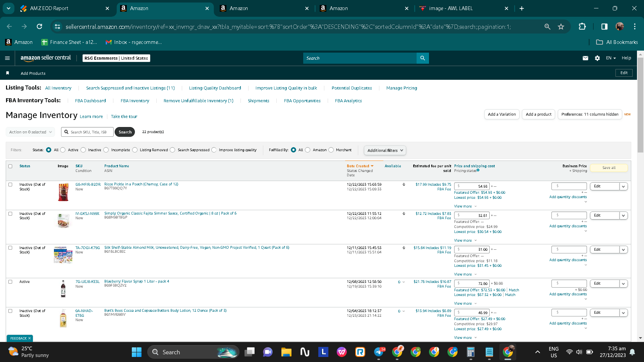The height and width of the screenshot is (362, 644).
Task: Open the Notepad app in the taskbar
Action: click(x=489, y=352)
